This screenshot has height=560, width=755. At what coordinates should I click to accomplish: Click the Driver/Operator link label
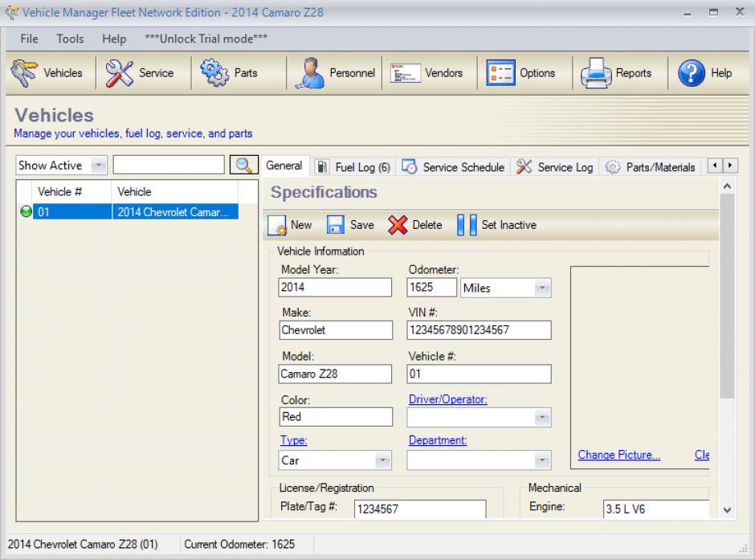[448, 399]
